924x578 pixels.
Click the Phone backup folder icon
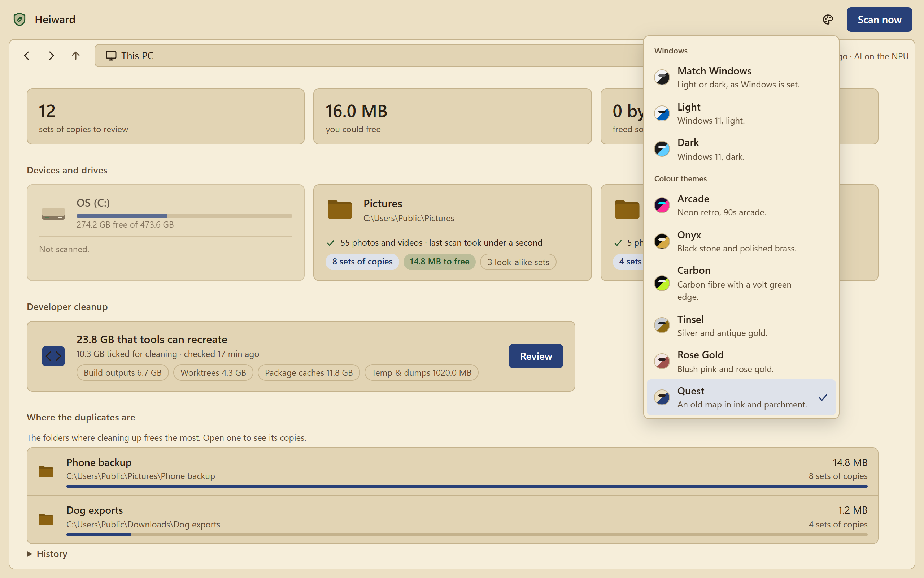click(46, 471)
